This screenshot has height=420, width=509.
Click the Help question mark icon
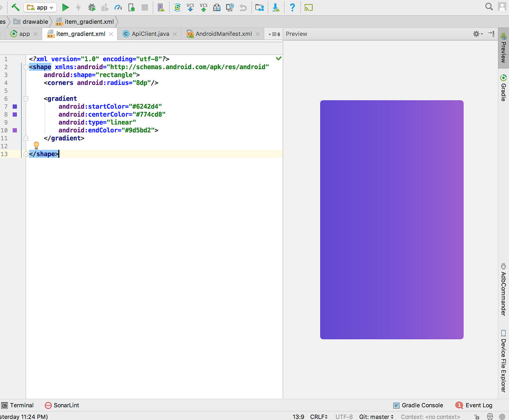point(292,7)
